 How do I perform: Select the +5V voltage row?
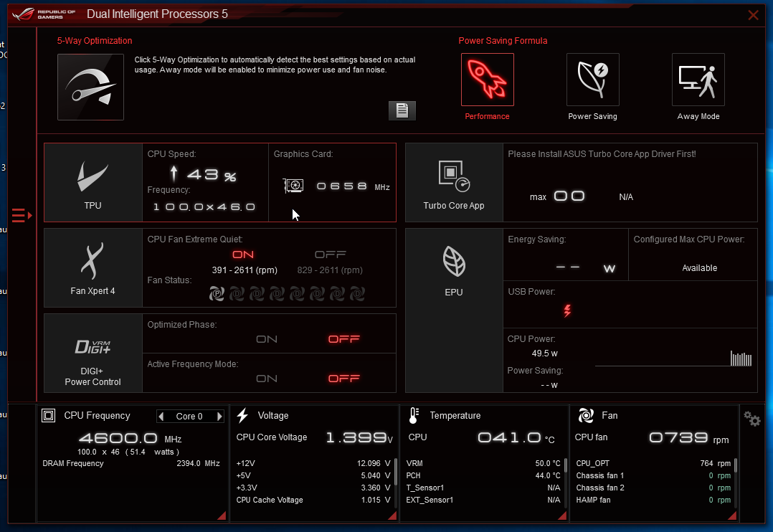313,476
